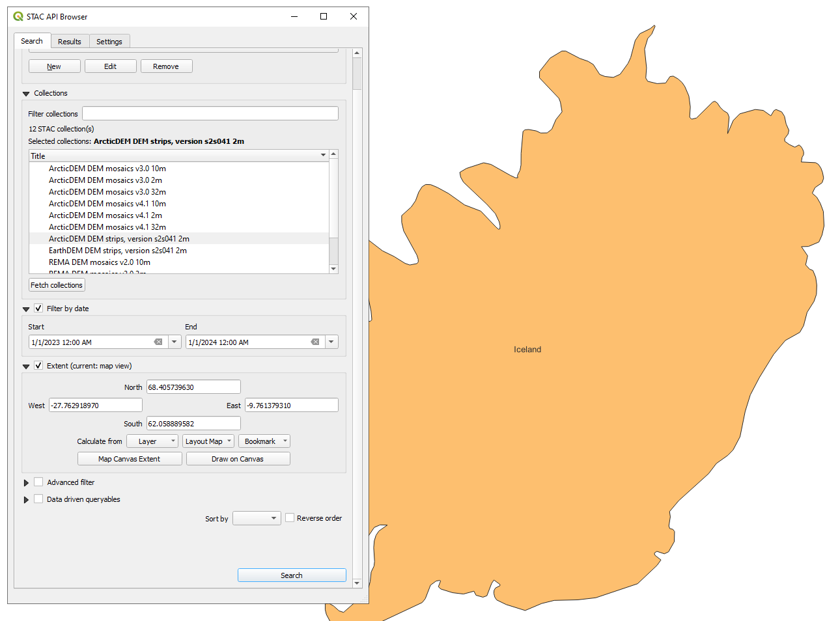Open the Settings tab
840x621 pixels.
click(109, 42)
